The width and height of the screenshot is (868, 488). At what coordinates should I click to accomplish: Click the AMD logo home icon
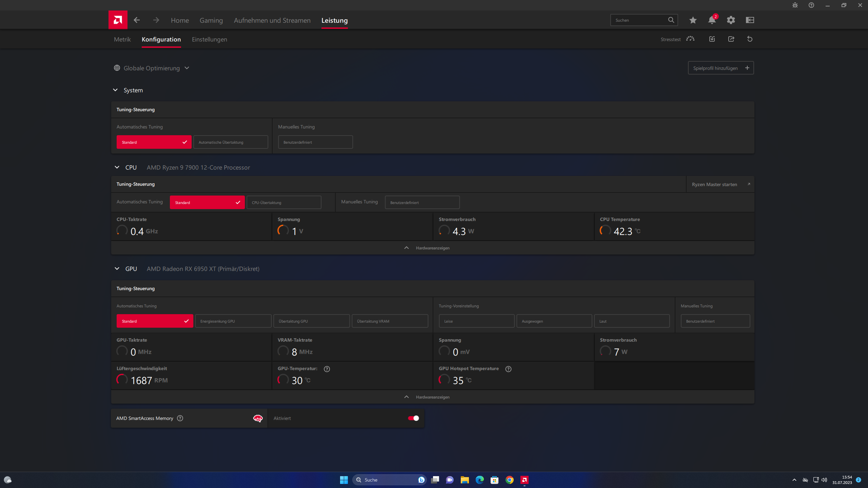pos(118,20)
